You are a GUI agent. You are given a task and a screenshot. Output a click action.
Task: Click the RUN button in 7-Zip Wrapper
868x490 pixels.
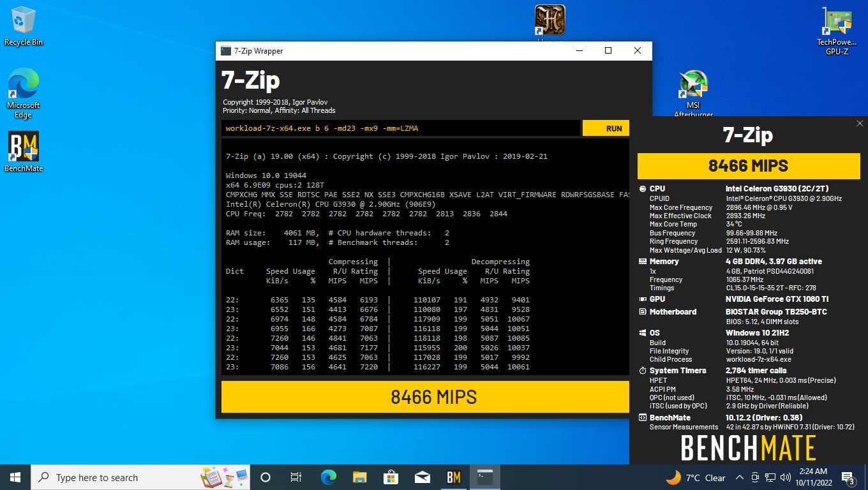(606, 128)
